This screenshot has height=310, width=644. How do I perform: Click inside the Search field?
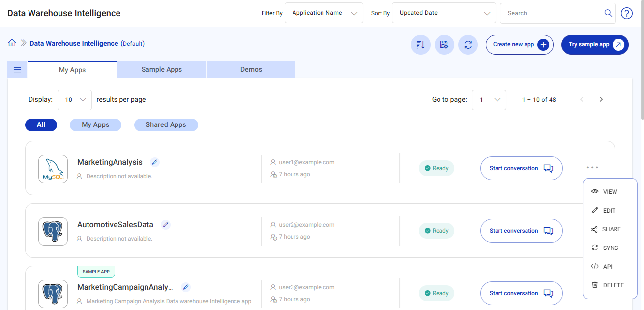(551, 13)
